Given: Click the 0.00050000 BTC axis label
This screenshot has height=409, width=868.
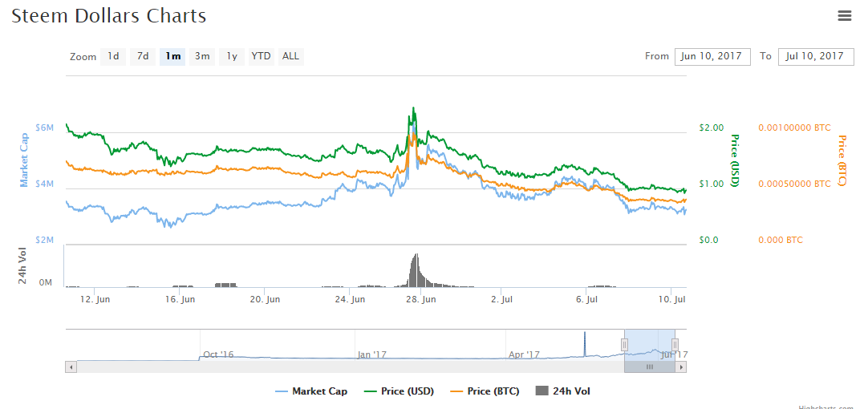Looking at the screenshot, I should (x=794, y=184).
